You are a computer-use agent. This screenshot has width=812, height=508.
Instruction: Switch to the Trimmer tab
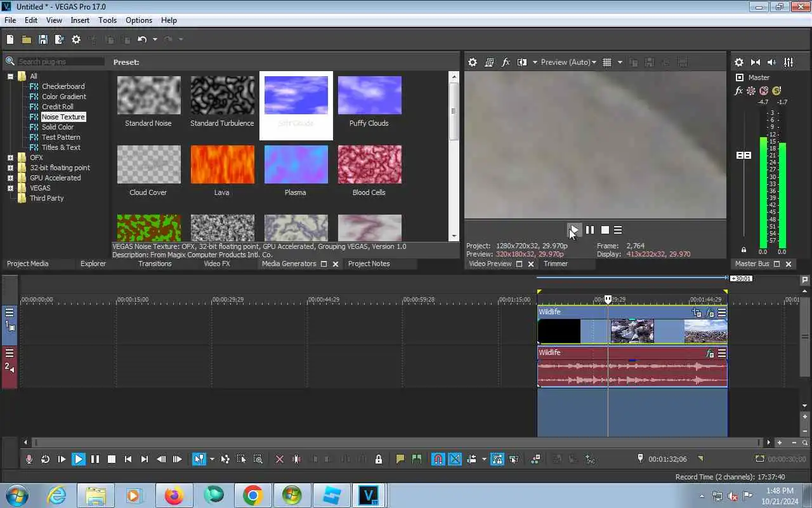(556, 264)
